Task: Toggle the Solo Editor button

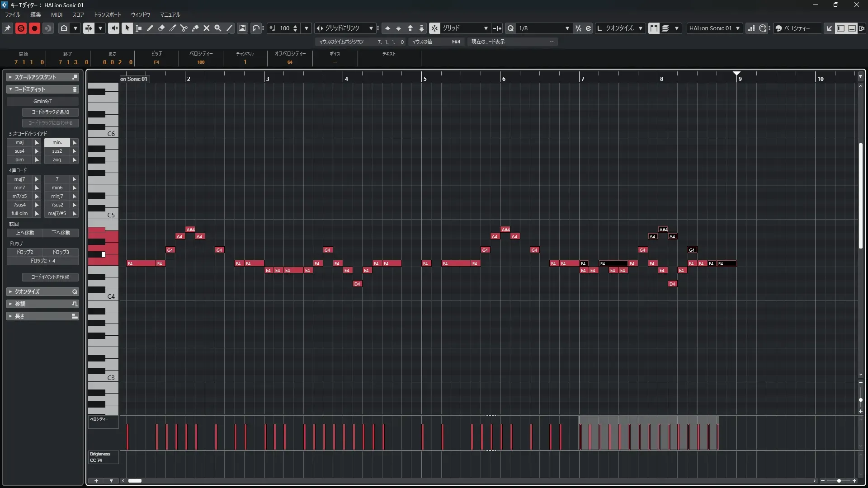Action: [21, 28]
